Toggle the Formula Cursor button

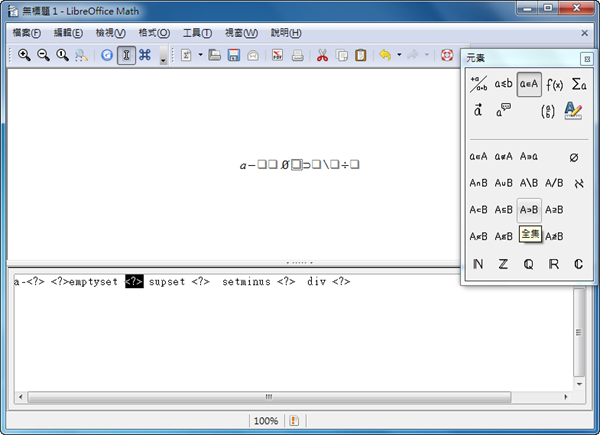(126, 55)
